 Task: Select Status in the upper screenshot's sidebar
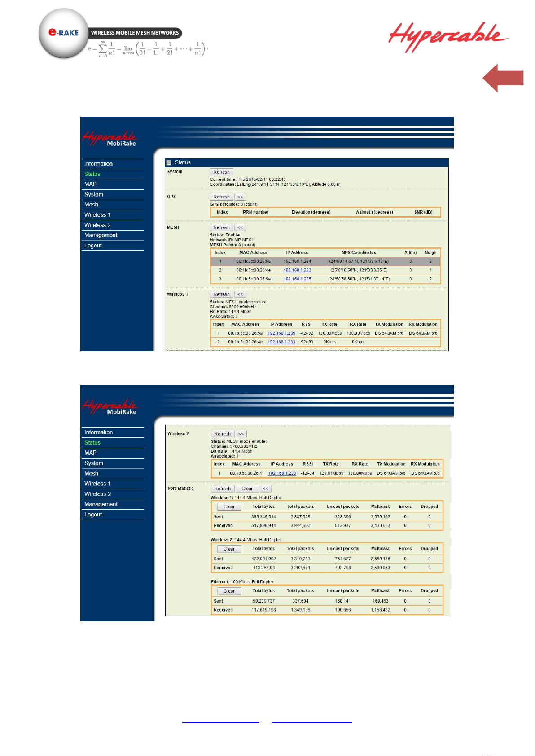tap(92, 174)
